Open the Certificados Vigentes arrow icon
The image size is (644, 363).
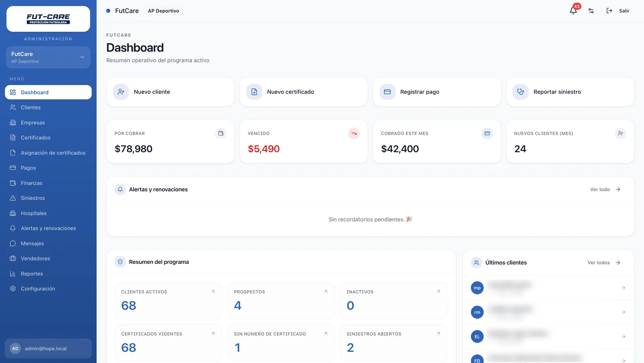click(213, 334)
